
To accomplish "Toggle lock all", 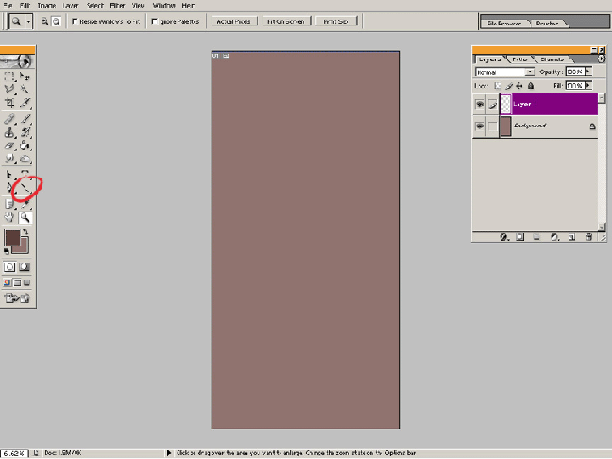I will point(531,86).
